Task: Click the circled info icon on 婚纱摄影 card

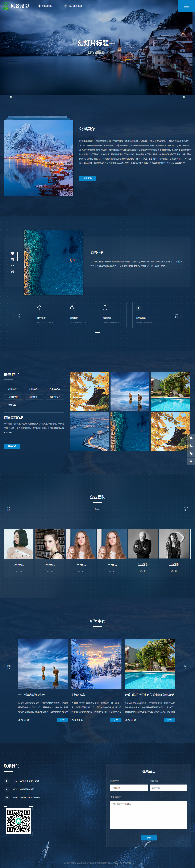Action: click(105, 308)
